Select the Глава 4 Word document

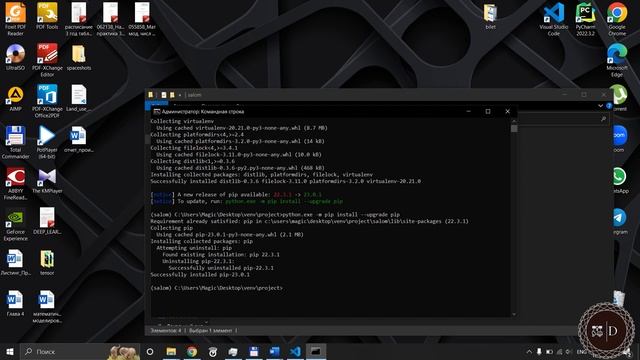coord(16,303)
